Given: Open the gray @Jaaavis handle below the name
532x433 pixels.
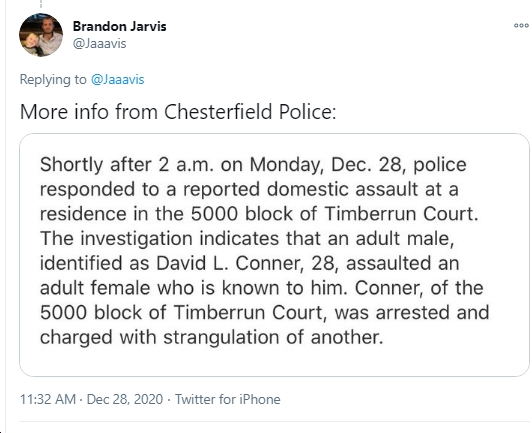Looking at the screenshot, I should click(x=99, y=44).
